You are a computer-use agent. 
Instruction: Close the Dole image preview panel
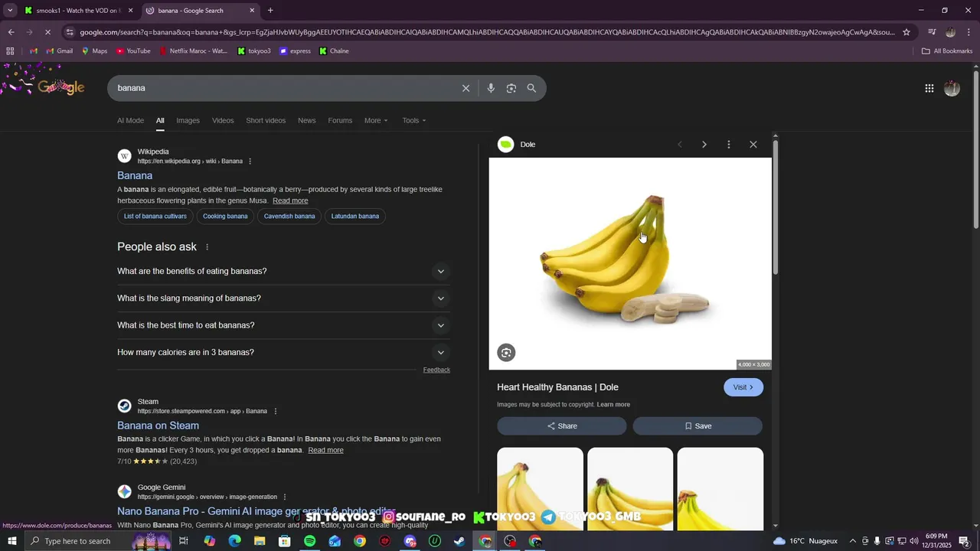pyautogui.click(x=753, y=145)
